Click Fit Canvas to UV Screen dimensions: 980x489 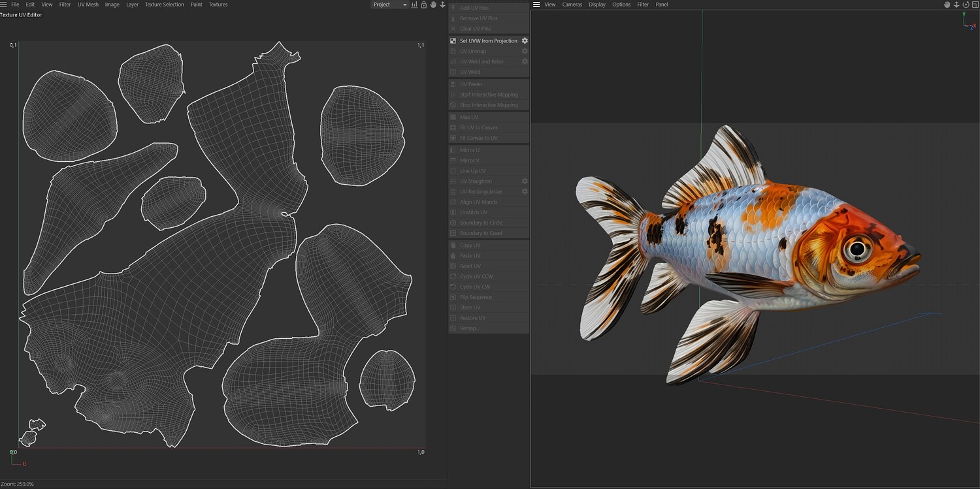click(x=489, y=138)
